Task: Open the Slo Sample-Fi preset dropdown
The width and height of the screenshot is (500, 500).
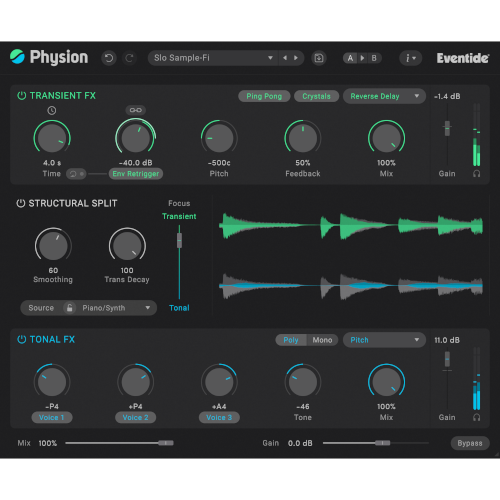Action: pos(213,58)
